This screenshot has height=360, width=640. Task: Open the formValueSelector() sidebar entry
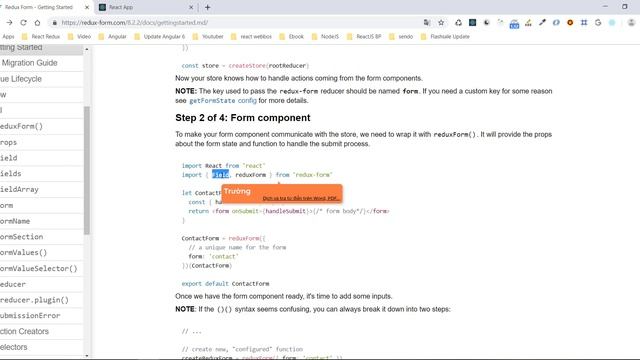pos(42,268)
